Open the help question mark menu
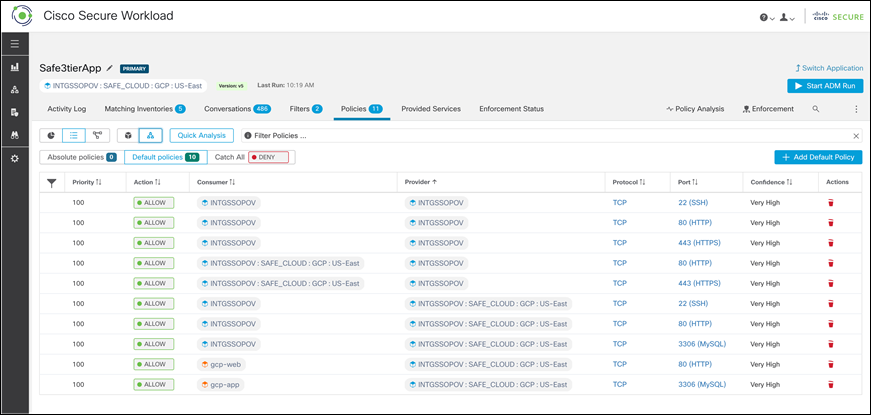This screenshot has width=871, height=415. (767, 18)
